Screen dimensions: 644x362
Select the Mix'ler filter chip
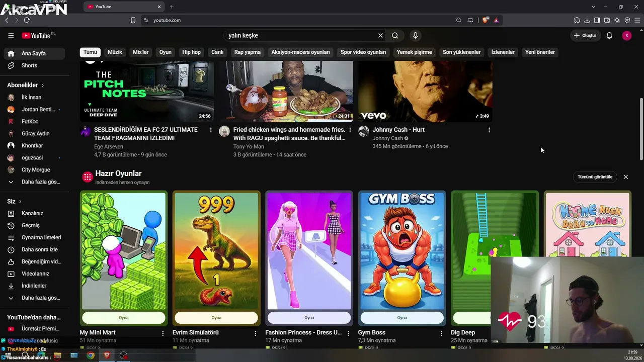pos(141,52)
